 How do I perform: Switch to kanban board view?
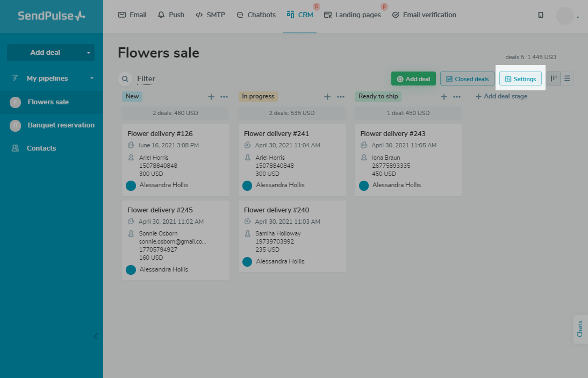pos(554,79)
